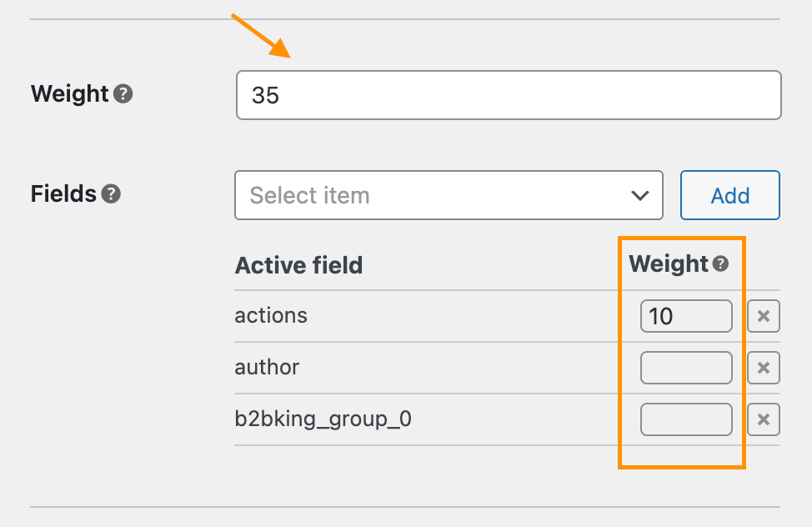Screen dimensions: 812x527
Task: Click the help icon next to Fields
Action: [111, 193]
